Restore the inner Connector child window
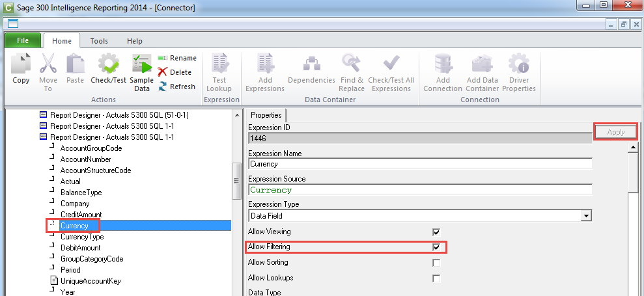644x296 pixels. click(x=623, y=24)
